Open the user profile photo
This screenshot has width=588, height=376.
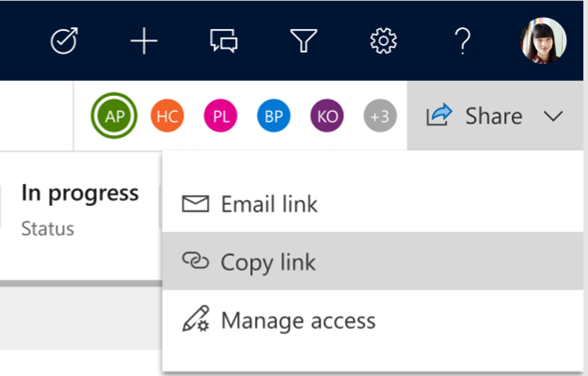(543, 40)
